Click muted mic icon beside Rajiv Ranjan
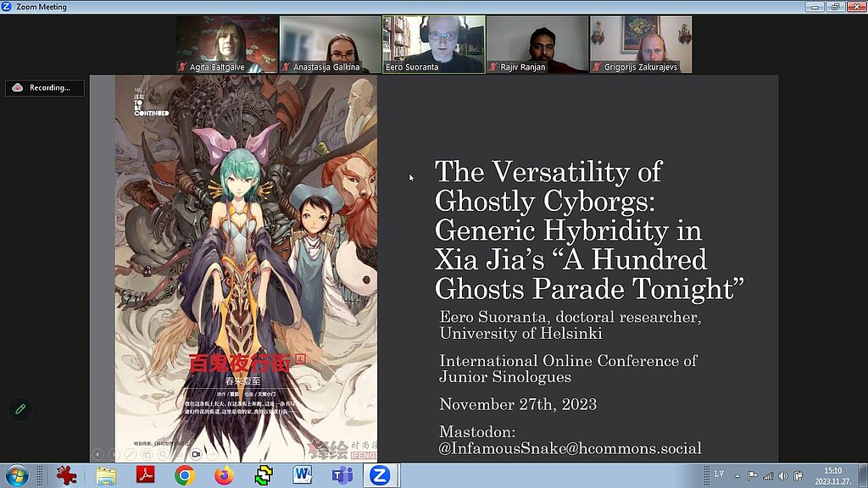The width and height of the screenshot is (868, 488). point(492,67)
